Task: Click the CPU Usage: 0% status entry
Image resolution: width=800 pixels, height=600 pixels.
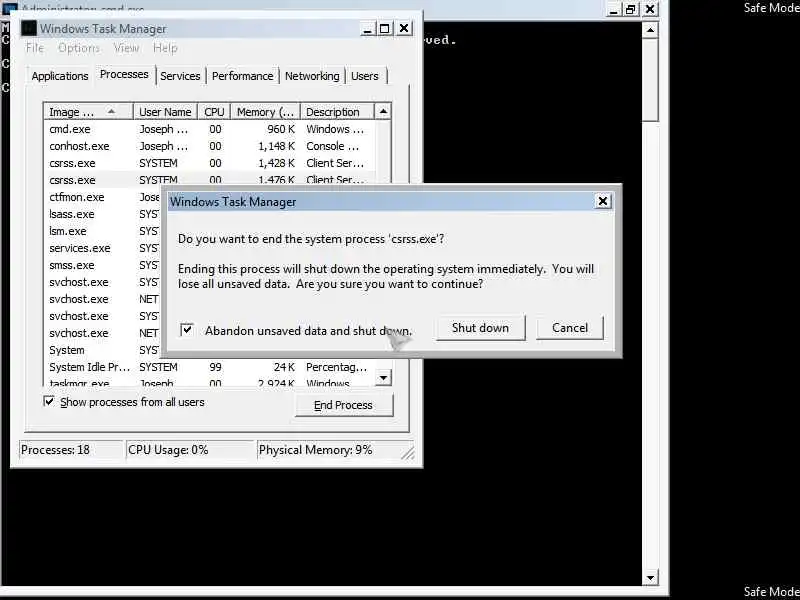Action: pyautogui.click(x=190, y=450)
